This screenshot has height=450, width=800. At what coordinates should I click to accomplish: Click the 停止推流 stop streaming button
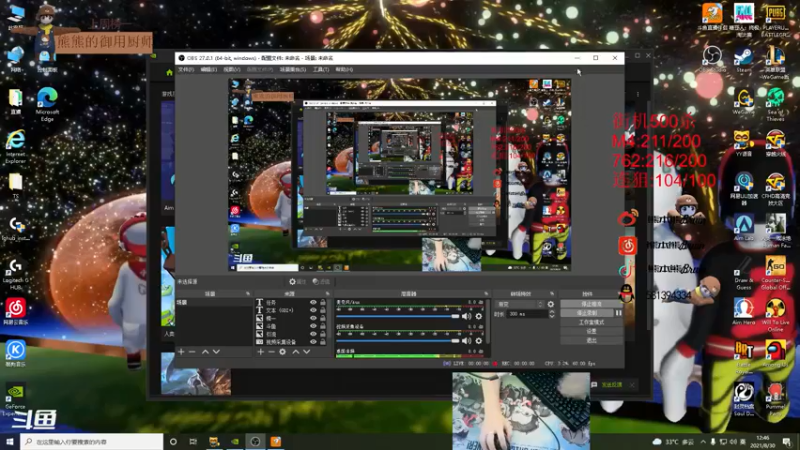(591, 304)
